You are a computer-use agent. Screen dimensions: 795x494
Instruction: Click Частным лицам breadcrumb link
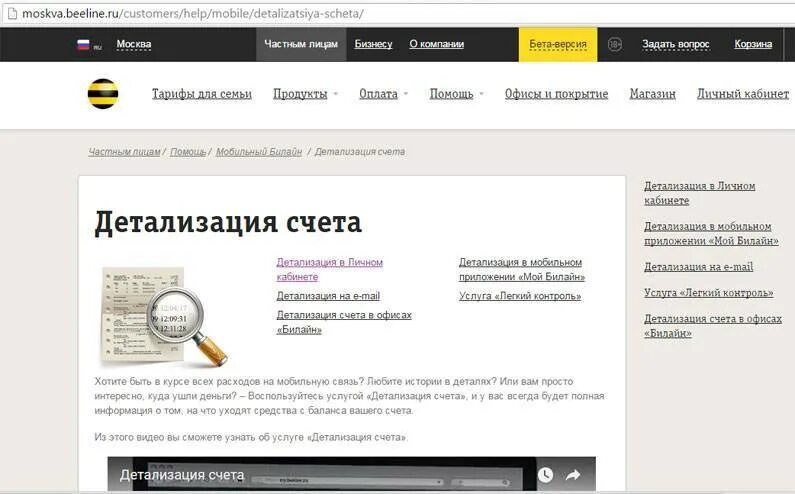(x=124, y=152)
